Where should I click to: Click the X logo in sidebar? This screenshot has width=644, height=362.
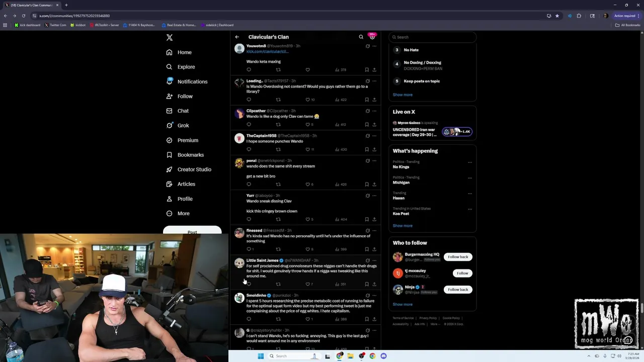170,37
